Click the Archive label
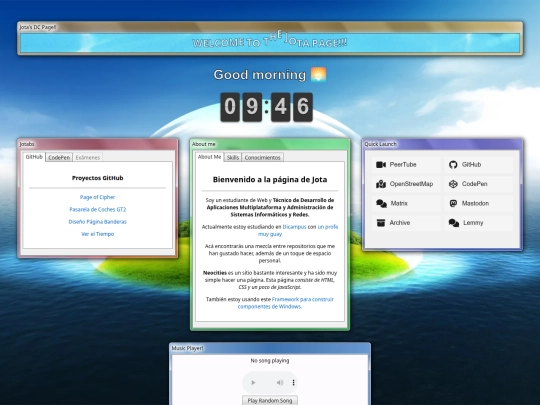 (x=399, y=223)
